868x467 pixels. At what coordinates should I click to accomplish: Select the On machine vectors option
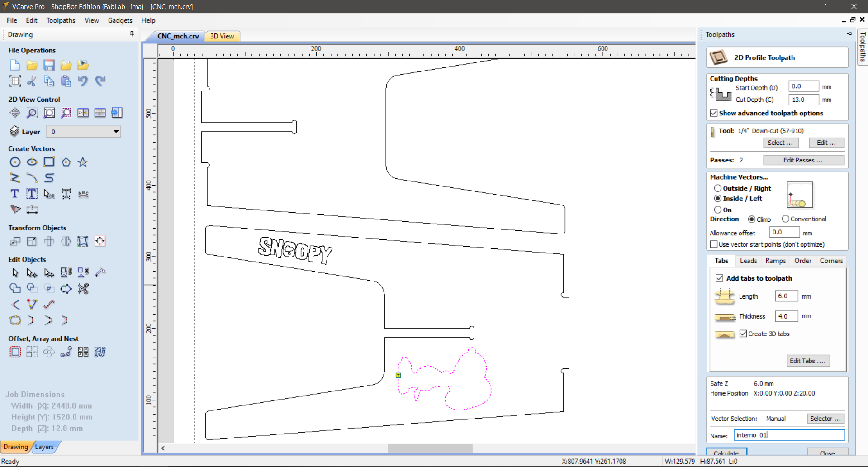coord(718,210)
